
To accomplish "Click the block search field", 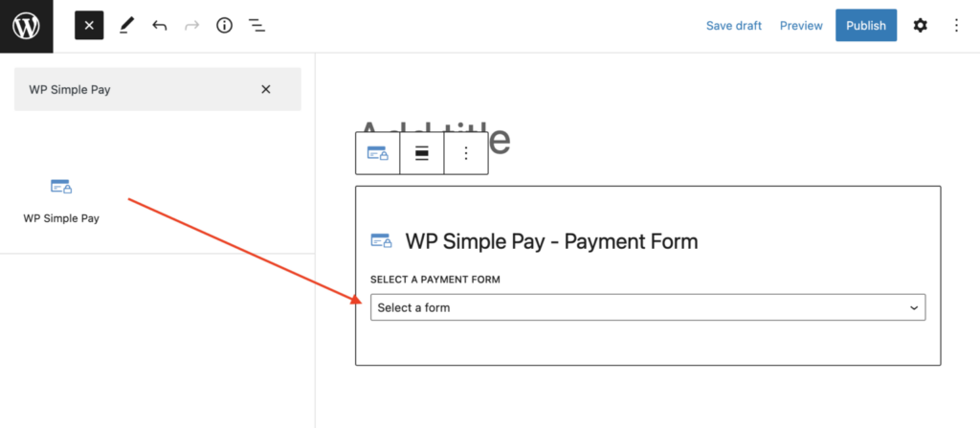I will 134,89.
